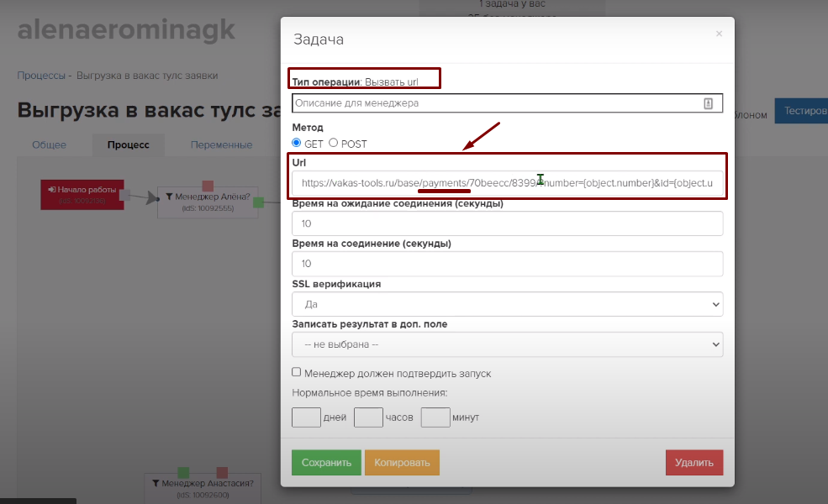Open the SSL верификация dropdown
Screen dimensions: 828x504
[507, 304]
